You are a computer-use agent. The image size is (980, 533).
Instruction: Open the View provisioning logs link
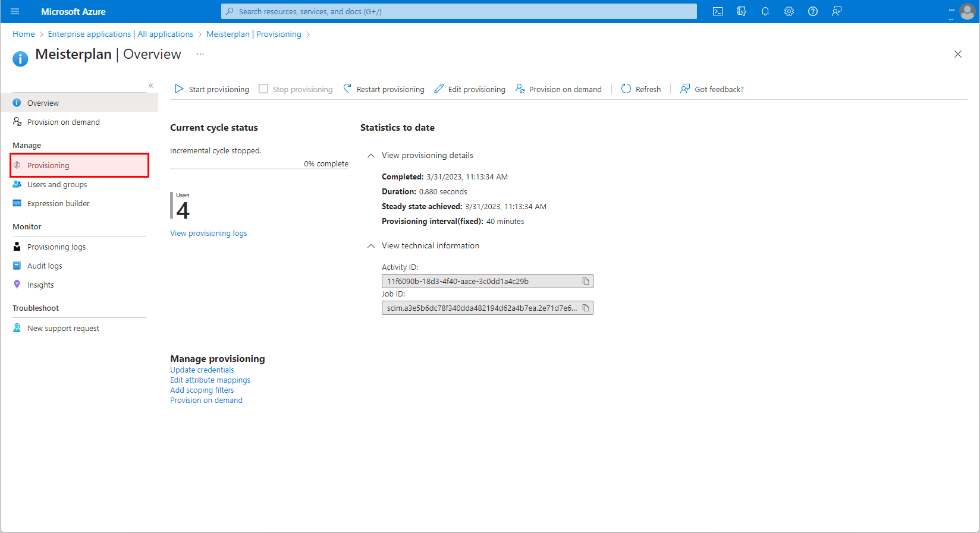[209, 234]
